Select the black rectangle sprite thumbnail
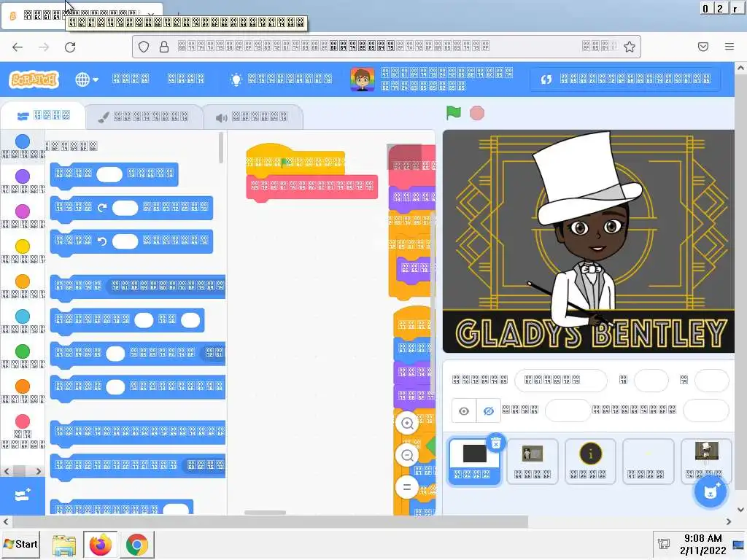This screenshot has width=747, height=560. (474, 461)
